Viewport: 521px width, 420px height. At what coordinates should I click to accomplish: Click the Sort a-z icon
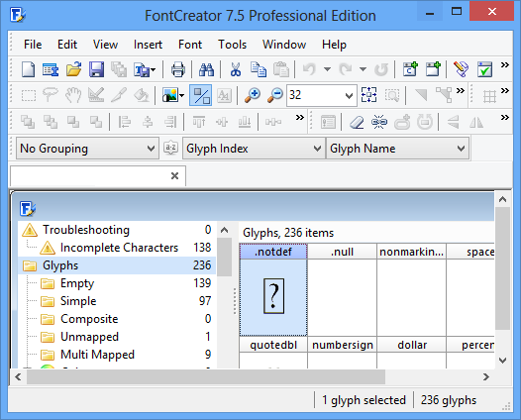tap(170, 148)
